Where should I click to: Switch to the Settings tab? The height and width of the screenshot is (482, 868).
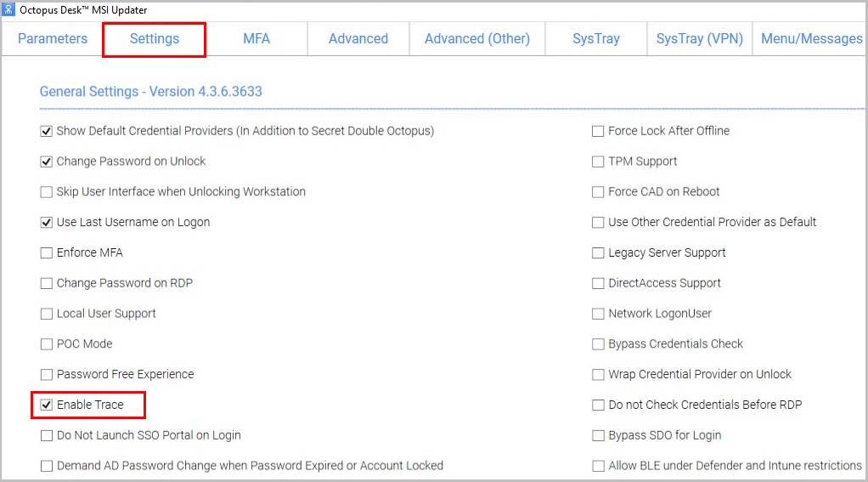click(x=155, y=39)
